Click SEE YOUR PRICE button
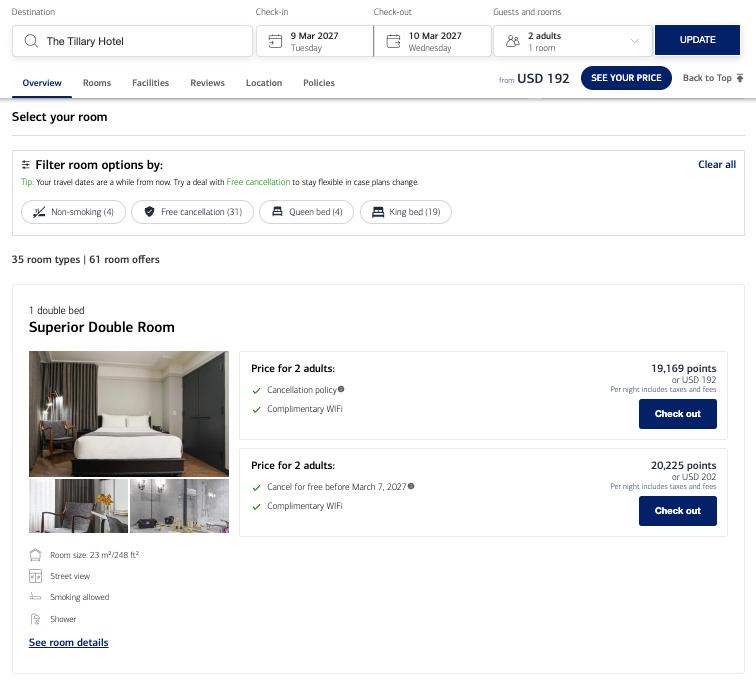Image resolution: width=756 pixels, height=684 pixels. click(x=626, y=78)
